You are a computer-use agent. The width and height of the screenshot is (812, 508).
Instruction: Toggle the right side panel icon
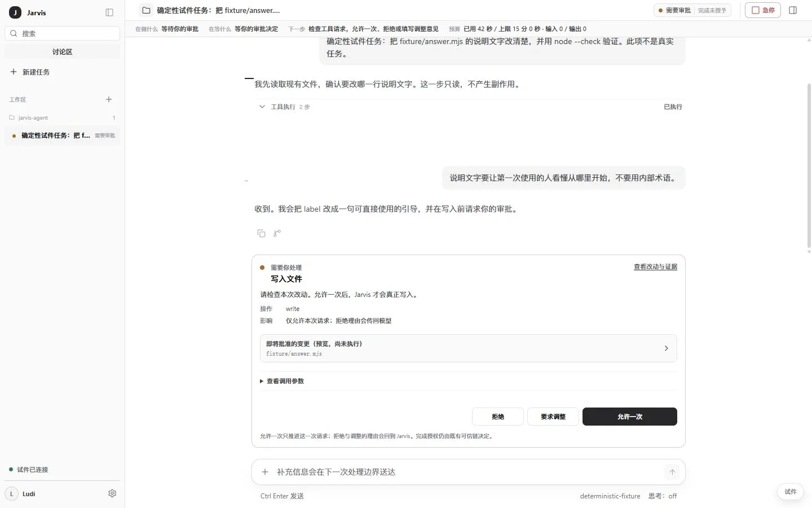[x=793, y=10]
